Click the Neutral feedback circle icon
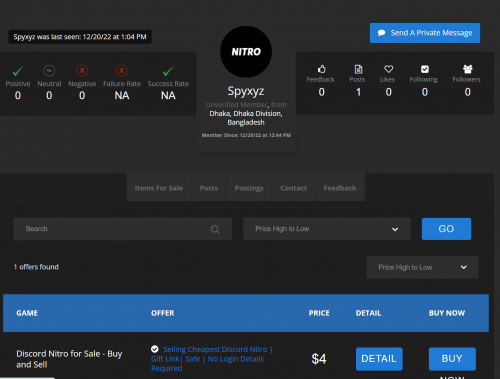The image size is (500, 379). [x=49, y=71]
